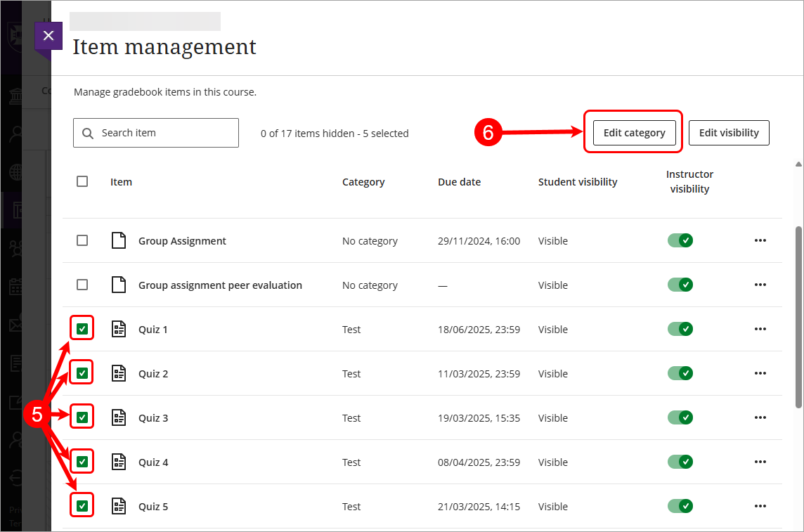Open more options for Group Assignment
This screenshot has height=532, width=804.
760,240
